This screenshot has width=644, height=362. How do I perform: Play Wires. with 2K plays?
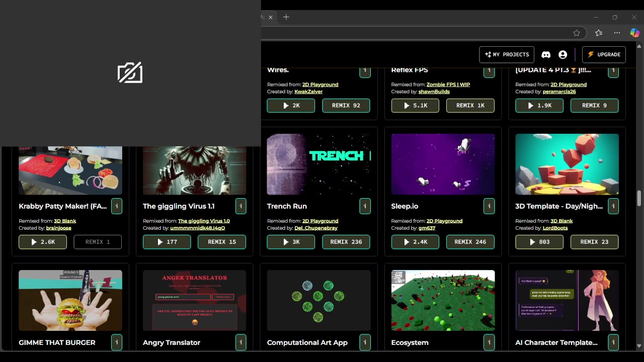point(291,106)
